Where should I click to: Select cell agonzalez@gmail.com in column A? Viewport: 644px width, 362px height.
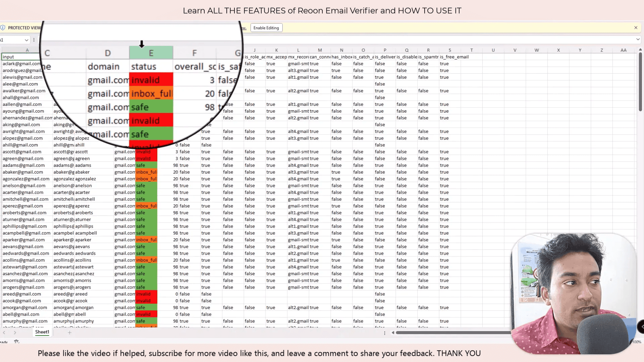coord(27,179)
